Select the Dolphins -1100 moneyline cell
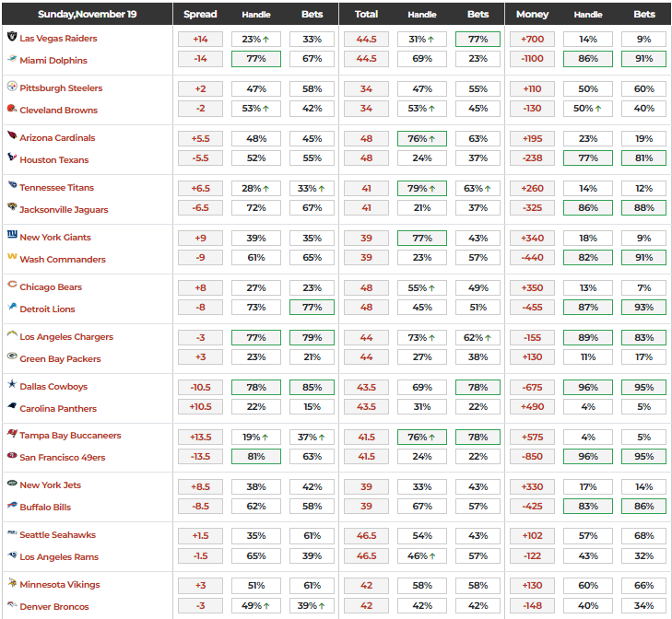This screenshot has height=619, width=672. click(x=532, y=59)
